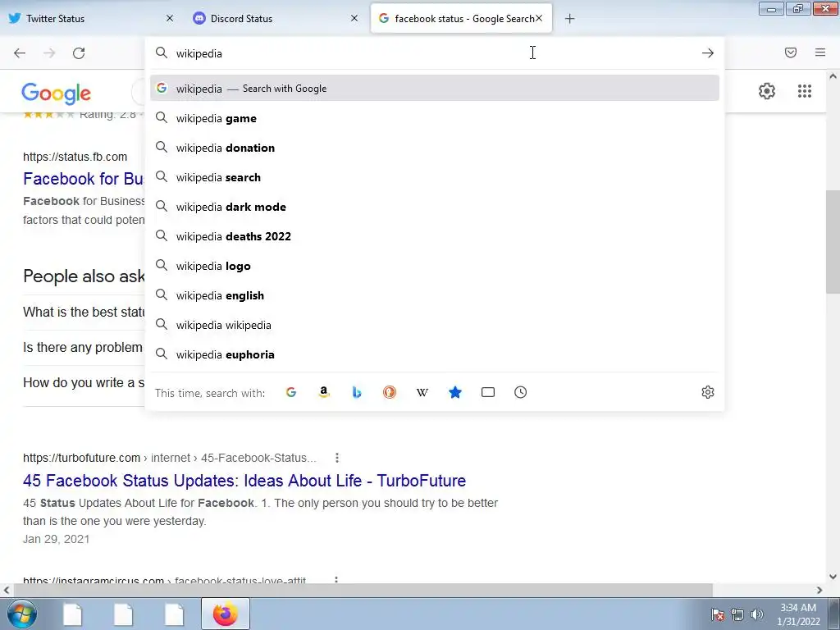The image size is (840, 630).
Task: Pick the 'wikipedia dark mode' suggestion
Action: [435, 207]
